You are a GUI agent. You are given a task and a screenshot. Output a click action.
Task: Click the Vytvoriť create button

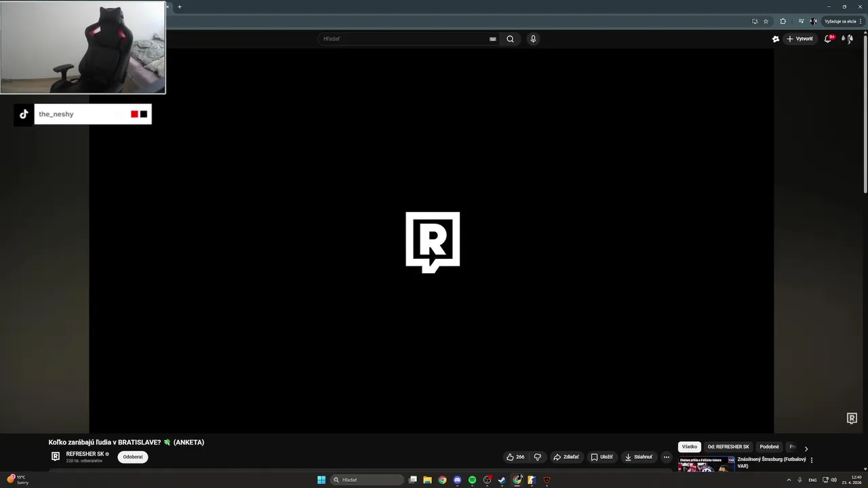pos(800,39)
